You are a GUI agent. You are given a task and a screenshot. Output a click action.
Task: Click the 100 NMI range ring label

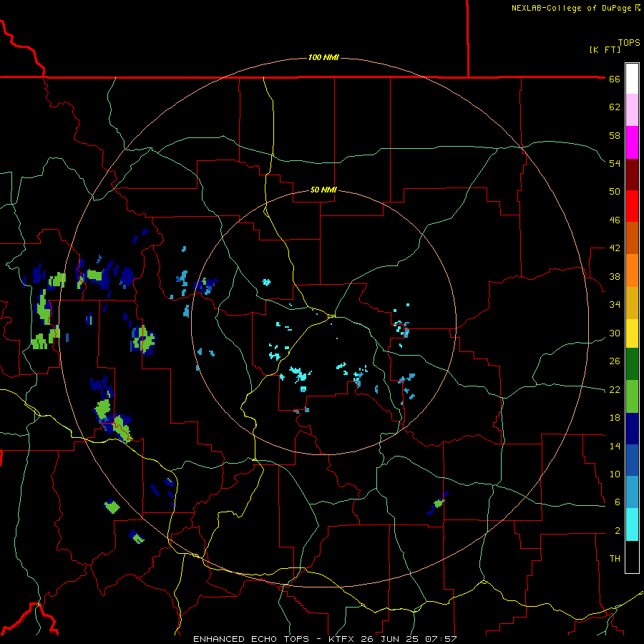[x=323, y=57]
